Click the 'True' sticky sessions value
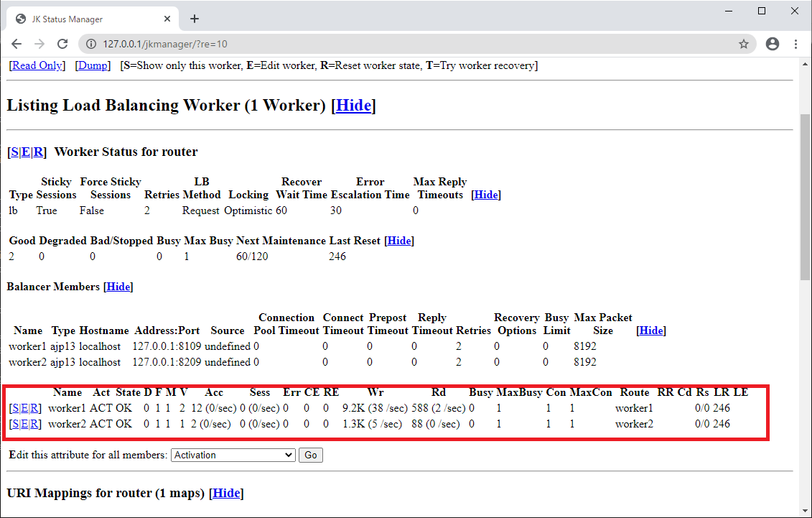The image size is (812, 518). (47, 211)
